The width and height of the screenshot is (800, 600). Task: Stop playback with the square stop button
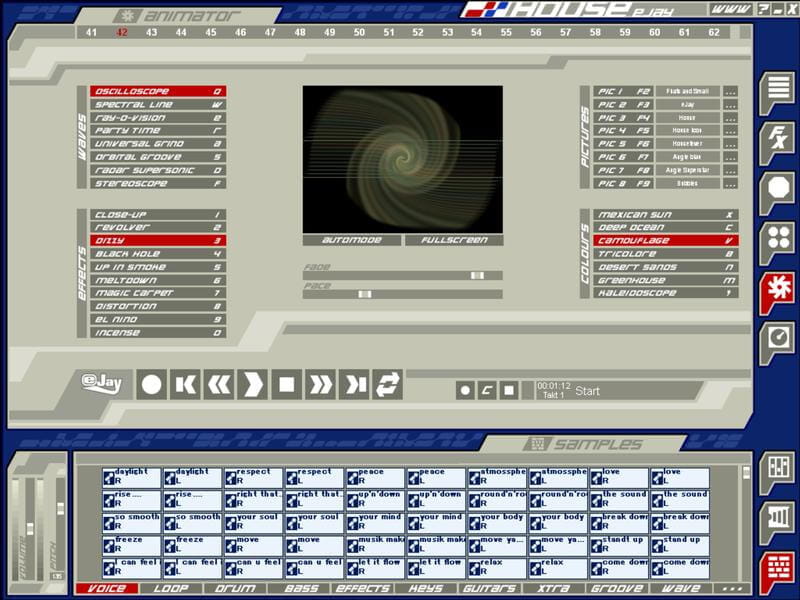click(287, 384)
